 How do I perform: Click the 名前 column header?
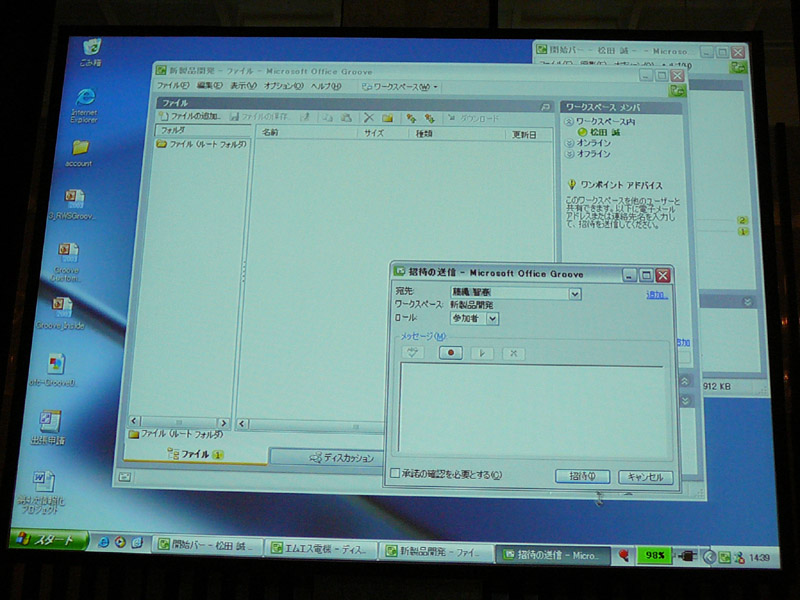pos(305,132)
